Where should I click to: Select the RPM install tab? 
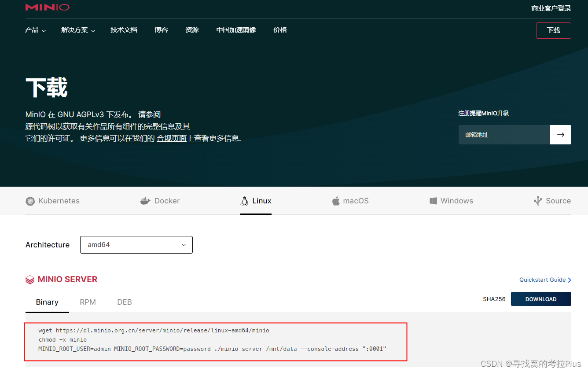(x=88, y=302)
